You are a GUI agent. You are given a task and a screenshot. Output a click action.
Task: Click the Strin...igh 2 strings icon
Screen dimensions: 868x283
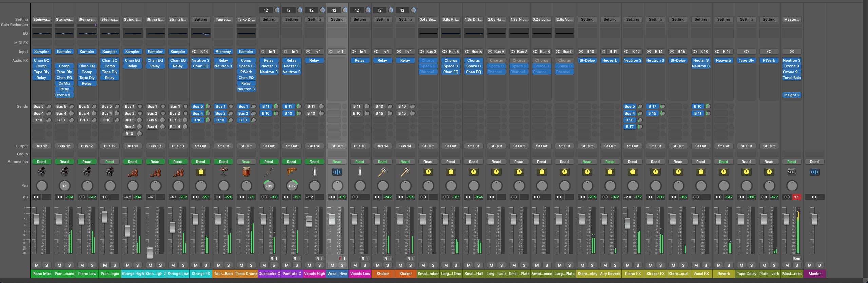(x=155, y=172)
